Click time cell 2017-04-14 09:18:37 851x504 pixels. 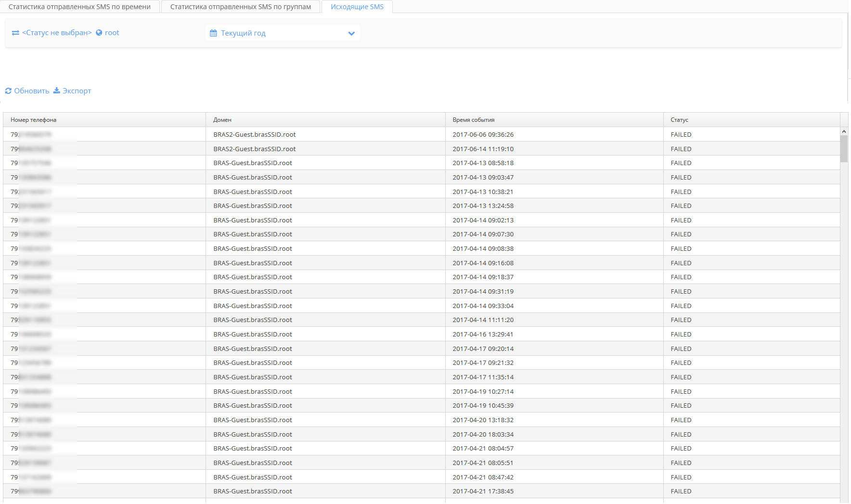tap(554, 277)
